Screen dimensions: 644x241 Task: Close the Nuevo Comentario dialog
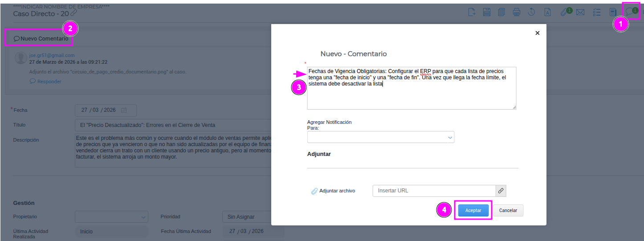537,33
